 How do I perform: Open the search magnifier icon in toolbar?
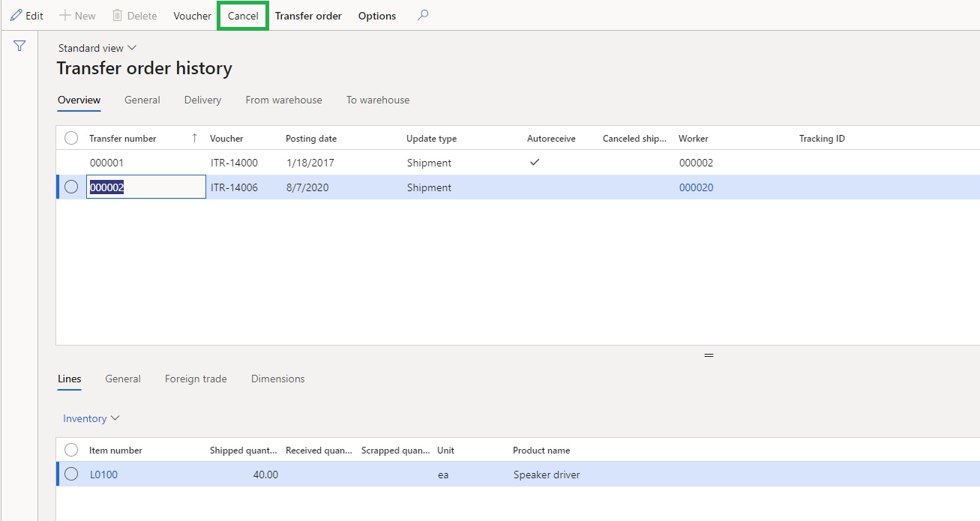423,15
